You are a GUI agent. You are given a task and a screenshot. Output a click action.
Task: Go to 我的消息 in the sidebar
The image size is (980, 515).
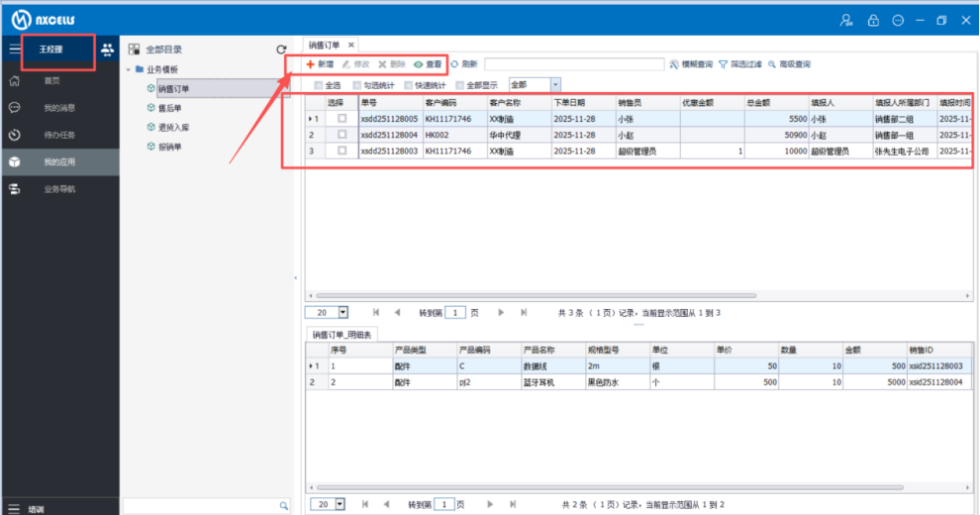point(58,108)
